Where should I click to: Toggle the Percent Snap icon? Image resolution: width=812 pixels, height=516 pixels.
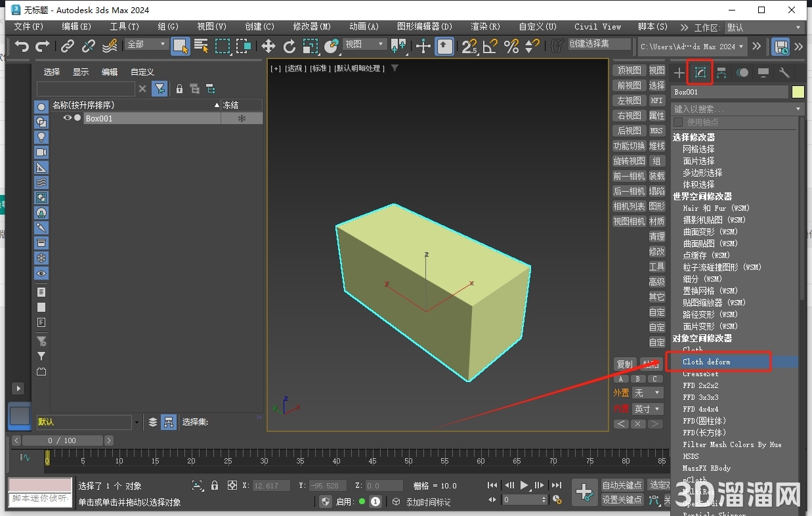(511, 46)
